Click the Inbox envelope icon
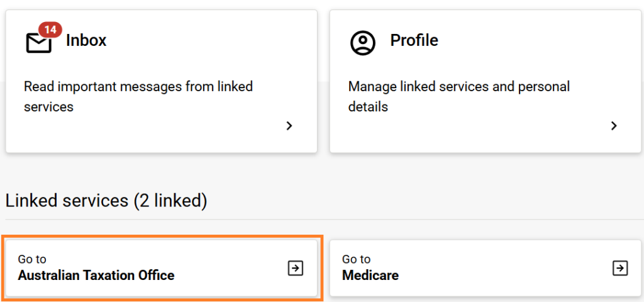 pyautogui.click(x=38, y=43)
